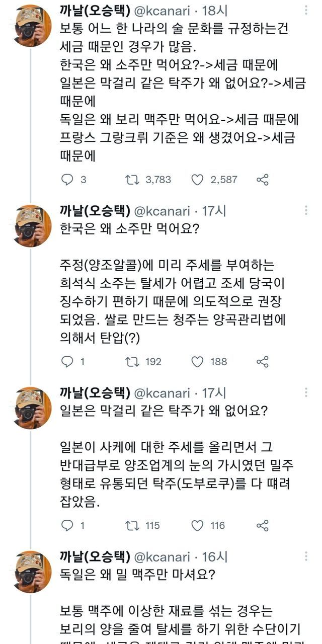Retweet the tweet with 115 retweets
This screenshot has height=644, width=322.
point(131,526)
